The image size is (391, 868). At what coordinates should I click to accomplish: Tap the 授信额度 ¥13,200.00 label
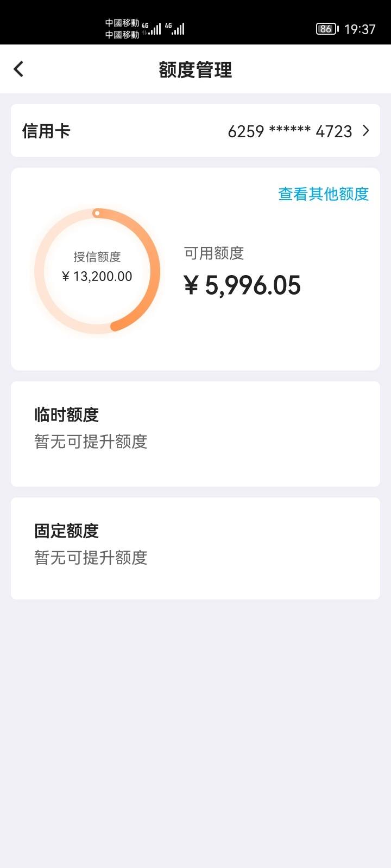pos(97,267)
